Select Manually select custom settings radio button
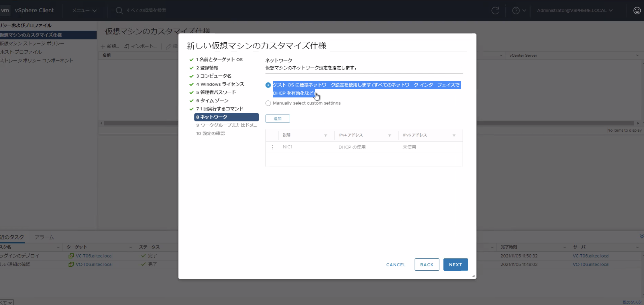The width and height of the screenshot is (644, 305). click(268, 103)
